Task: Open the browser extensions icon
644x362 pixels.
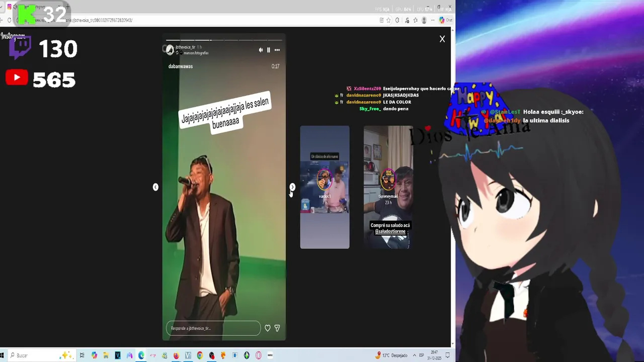Action: coord(397,20)
